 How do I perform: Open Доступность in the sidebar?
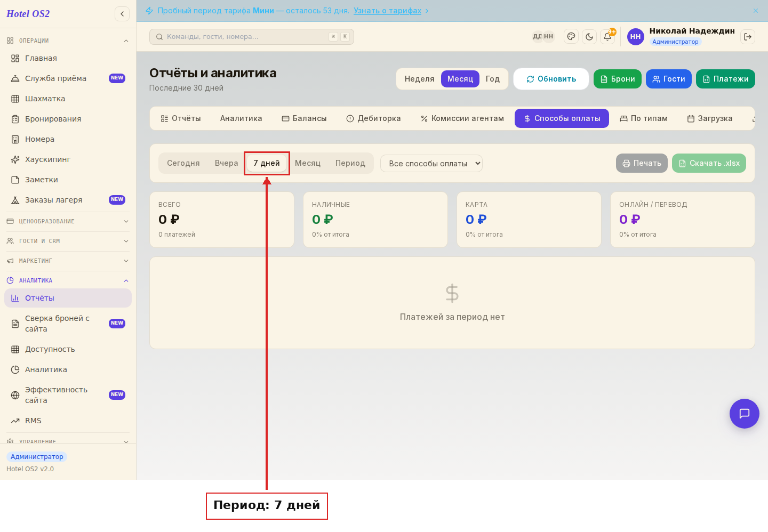click(x=68, y=349)
